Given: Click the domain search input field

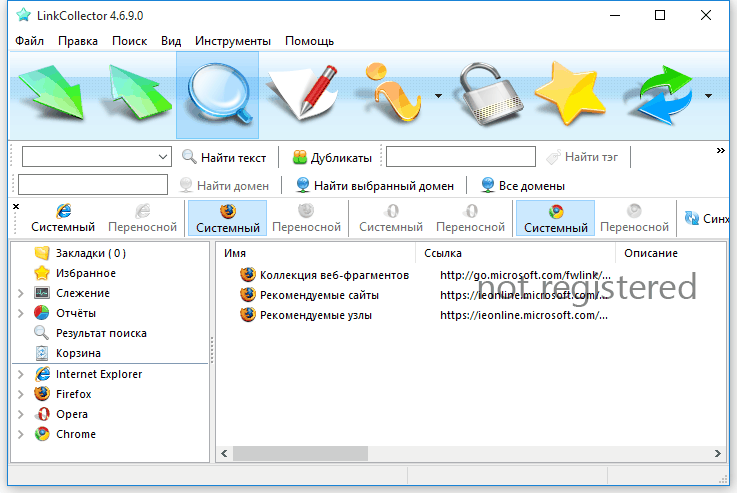Looking at the screenshot, I should pos(93,185).
